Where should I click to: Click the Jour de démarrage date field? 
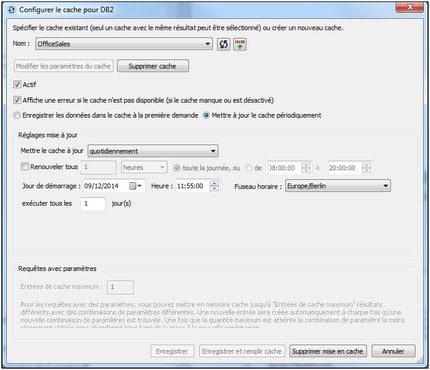pos(106,186)
